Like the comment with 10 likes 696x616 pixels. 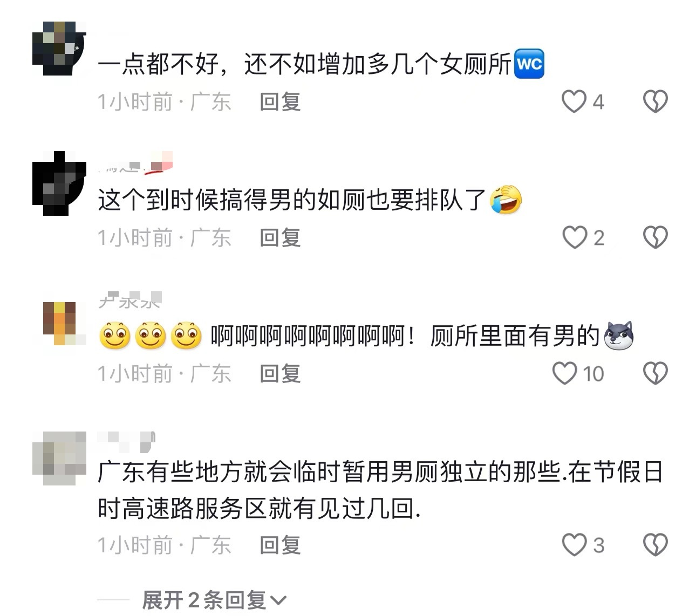565,373
